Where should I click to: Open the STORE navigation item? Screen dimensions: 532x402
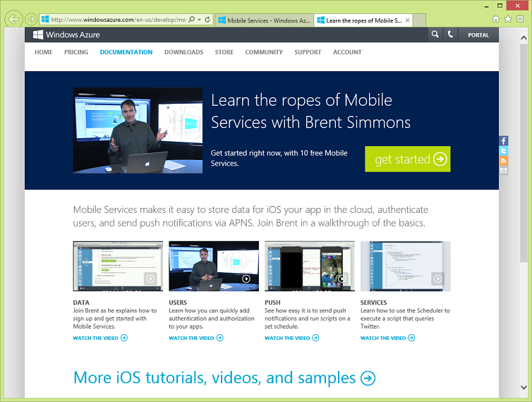click(224, 52)
